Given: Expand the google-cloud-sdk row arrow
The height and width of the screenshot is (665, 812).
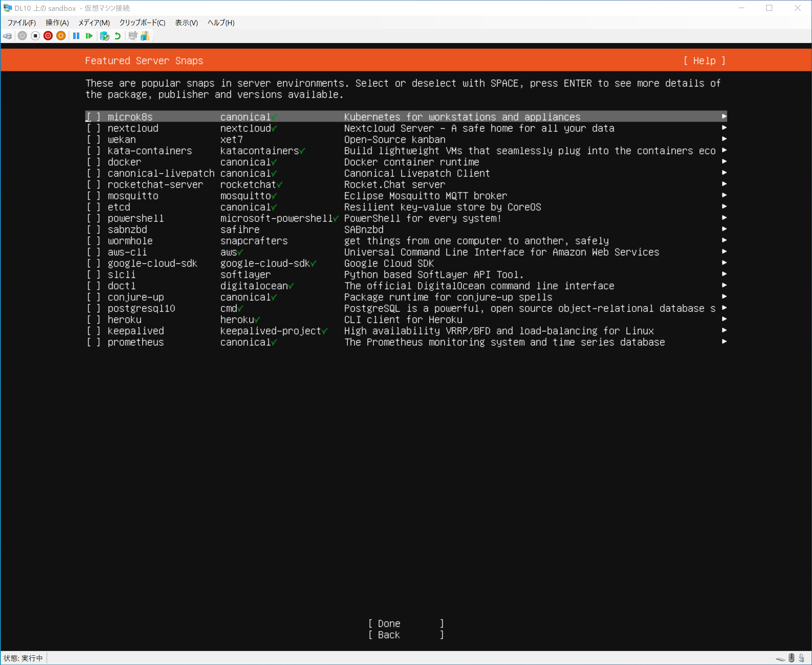Looking at the screenshot, I should [x=724, y=263].
